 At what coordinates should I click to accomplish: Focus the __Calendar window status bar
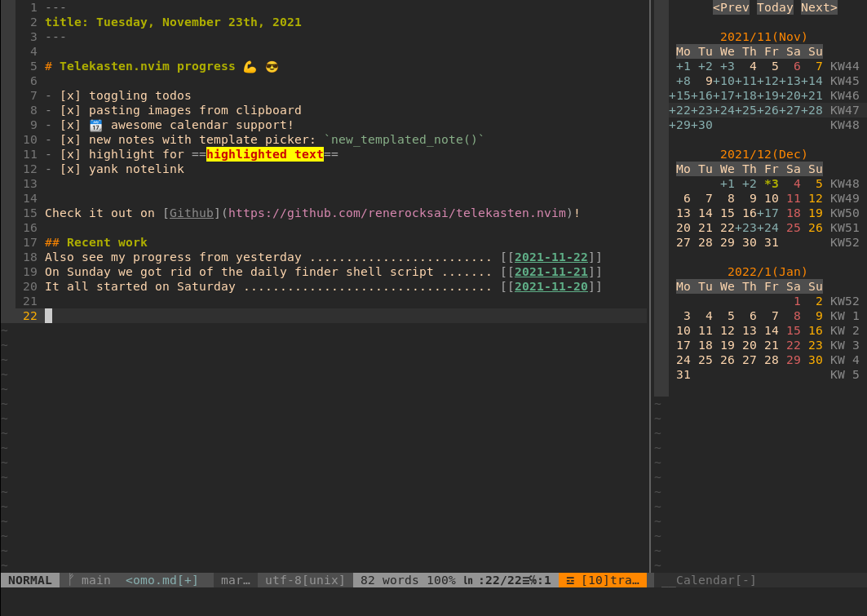click(708, 580)
